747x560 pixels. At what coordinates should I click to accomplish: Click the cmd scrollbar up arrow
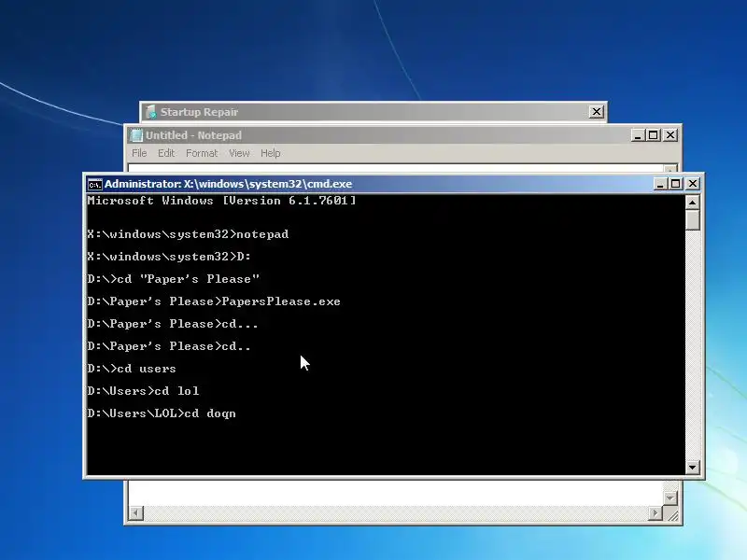[x=692, y=203]
